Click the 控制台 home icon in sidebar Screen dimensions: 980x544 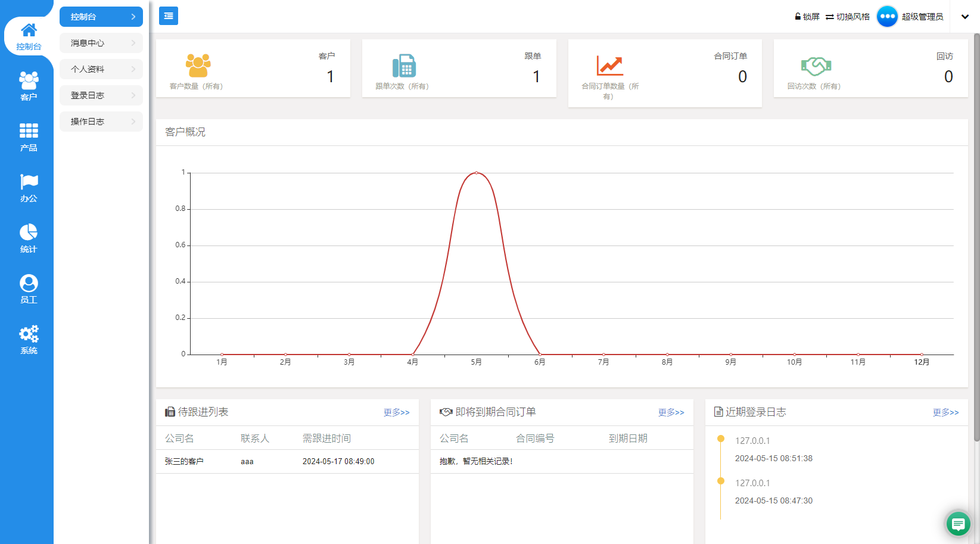pyautogui.click(x=29, y=36)
